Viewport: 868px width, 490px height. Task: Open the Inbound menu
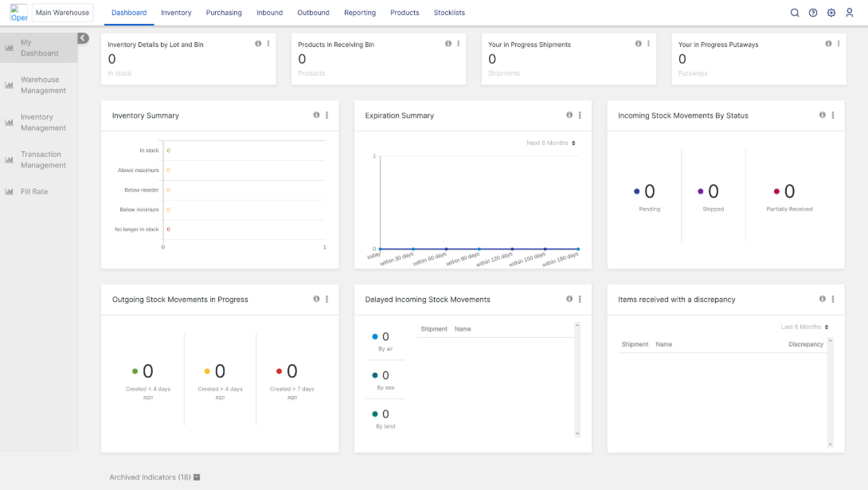click(x=270, y=13)
